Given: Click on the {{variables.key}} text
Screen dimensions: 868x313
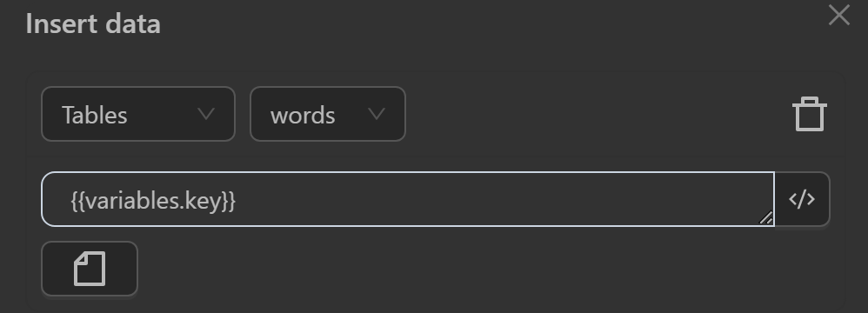Looking at the screenshot, I should 153,201.
